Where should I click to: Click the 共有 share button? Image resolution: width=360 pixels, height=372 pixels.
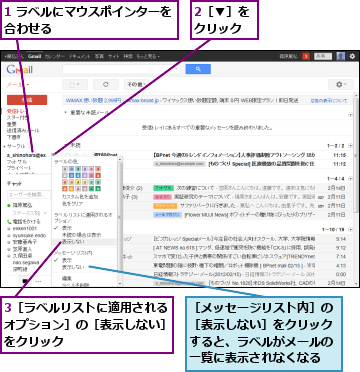[323, 56]
